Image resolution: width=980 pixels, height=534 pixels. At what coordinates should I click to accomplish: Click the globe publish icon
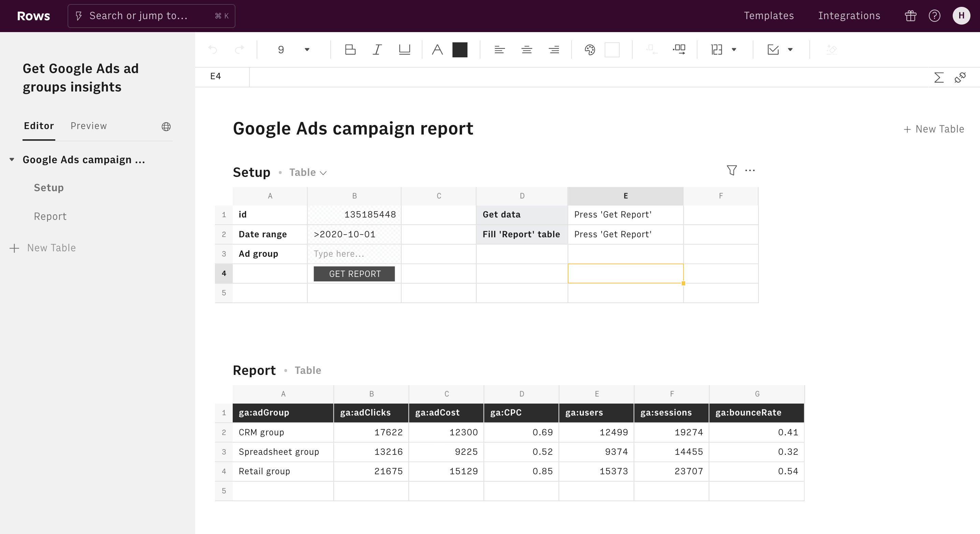click(166, 126)
